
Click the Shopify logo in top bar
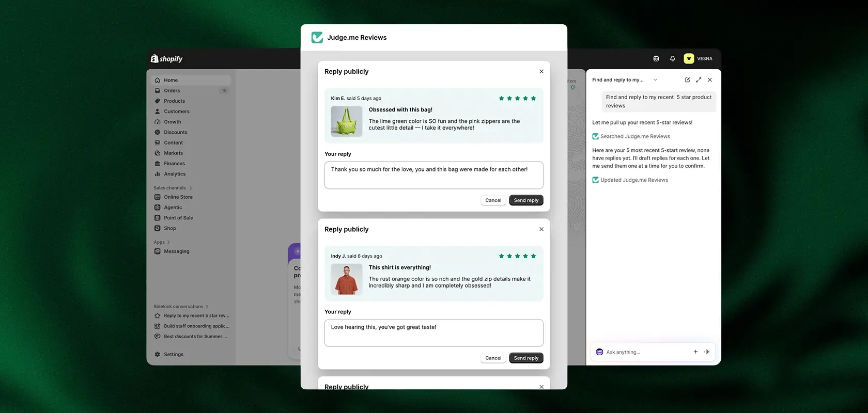coord(166,59)
